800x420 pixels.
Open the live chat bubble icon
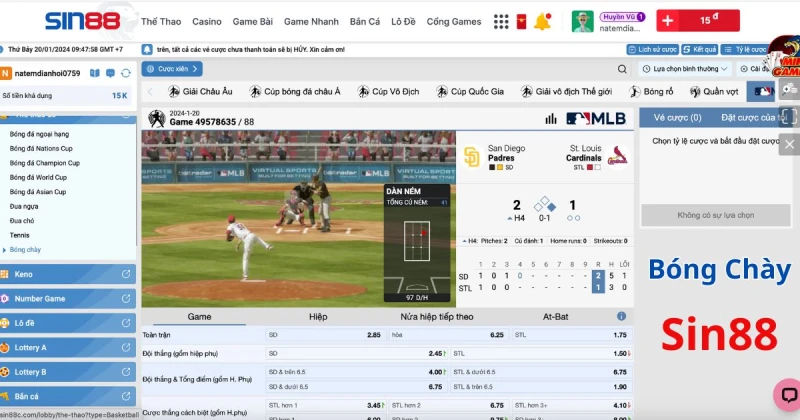tap(788, 395)
